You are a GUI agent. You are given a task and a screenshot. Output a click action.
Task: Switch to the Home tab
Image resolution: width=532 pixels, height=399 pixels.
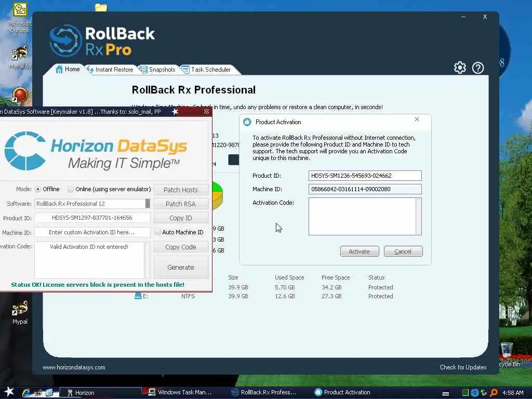point(68,69)
